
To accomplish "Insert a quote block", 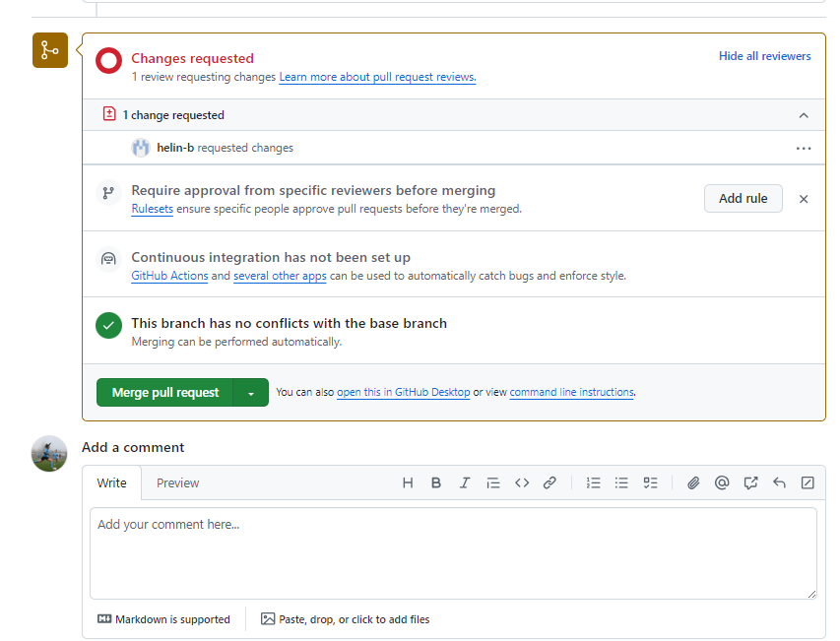I will pos(493,482).
